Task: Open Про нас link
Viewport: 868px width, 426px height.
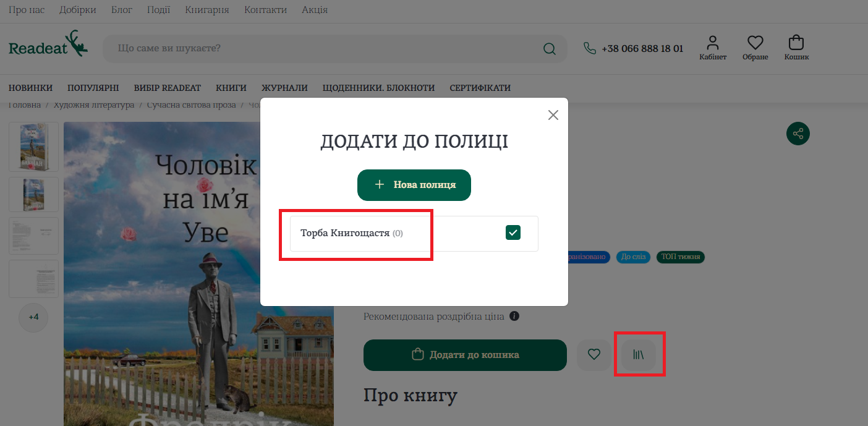Action: tap(27, 10)
